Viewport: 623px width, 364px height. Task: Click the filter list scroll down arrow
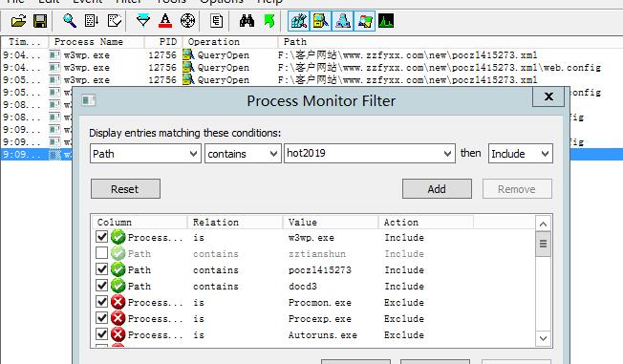[543, 338]
